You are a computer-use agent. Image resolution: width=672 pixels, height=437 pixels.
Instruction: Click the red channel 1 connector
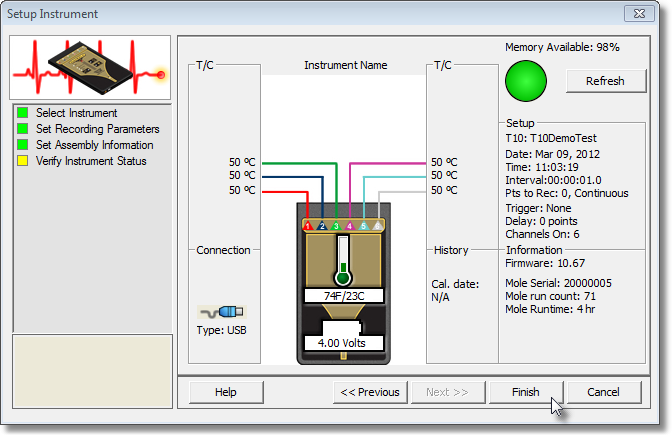point(308,226)
